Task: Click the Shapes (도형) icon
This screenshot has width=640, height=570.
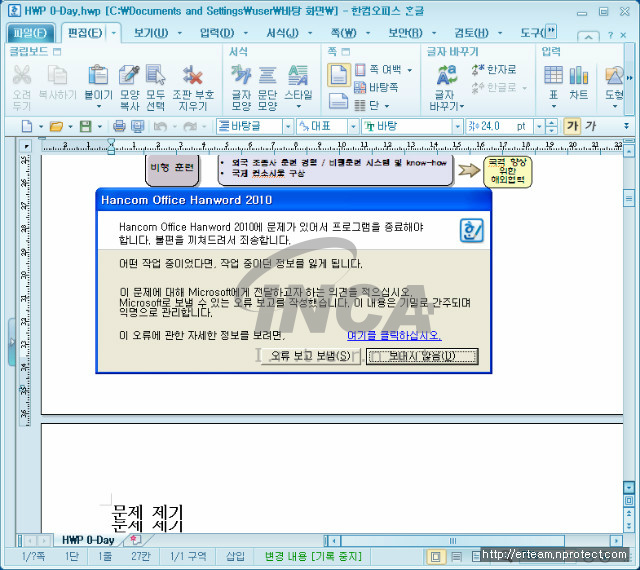Action: (614, 75)
